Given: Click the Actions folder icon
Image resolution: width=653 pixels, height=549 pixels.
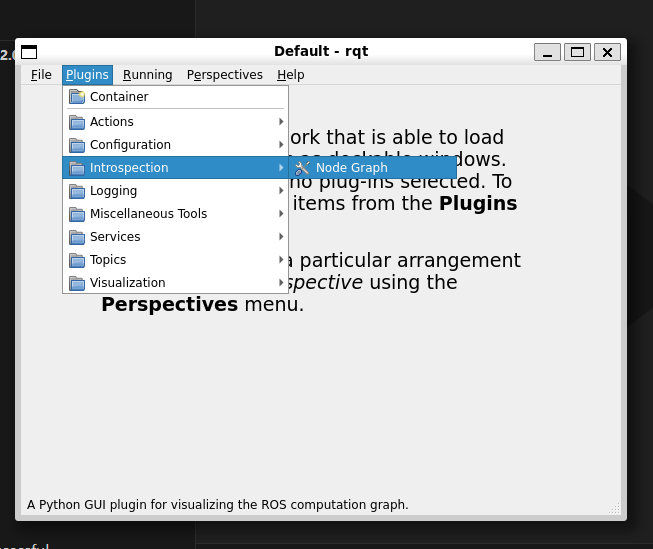Looking at the screenshot, I should coord(77,122).
